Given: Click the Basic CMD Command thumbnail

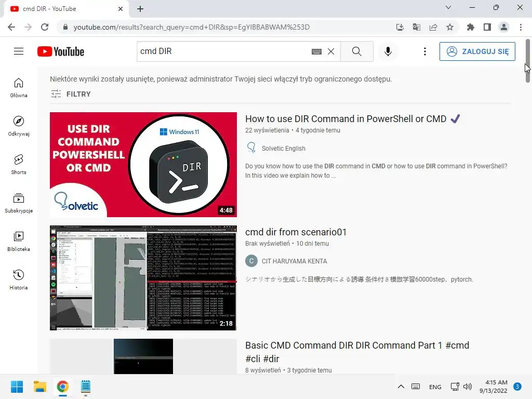Looking at the screenshot, I should click(143, 356).
